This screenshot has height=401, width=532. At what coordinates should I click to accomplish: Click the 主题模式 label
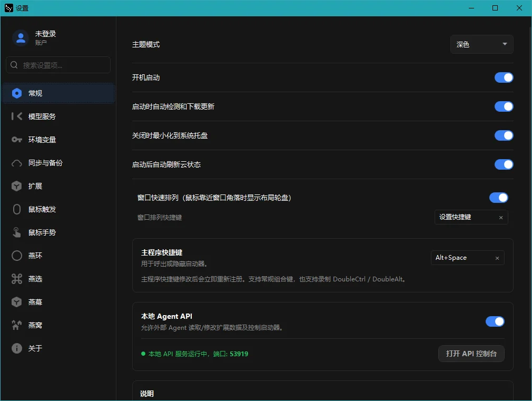(146, 44)
